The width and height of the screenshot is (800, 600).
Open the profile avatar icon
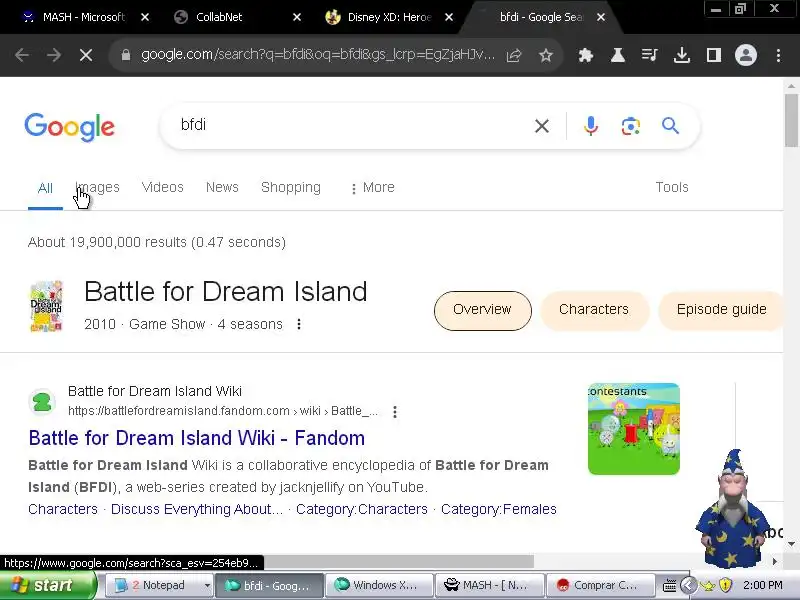pyautogui.click(x=745, y=55)
